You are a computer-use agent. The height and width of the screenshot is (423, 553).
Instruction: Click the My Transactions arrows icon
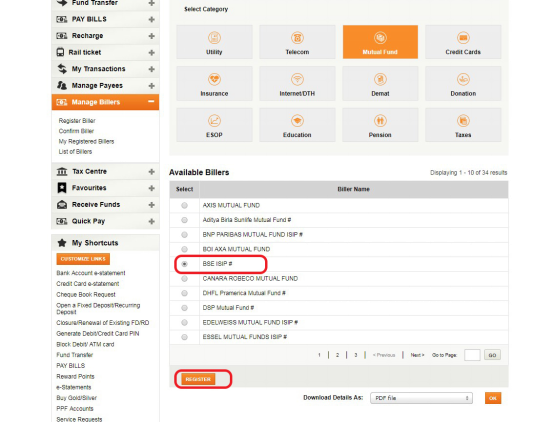click(x=62, y=69)
